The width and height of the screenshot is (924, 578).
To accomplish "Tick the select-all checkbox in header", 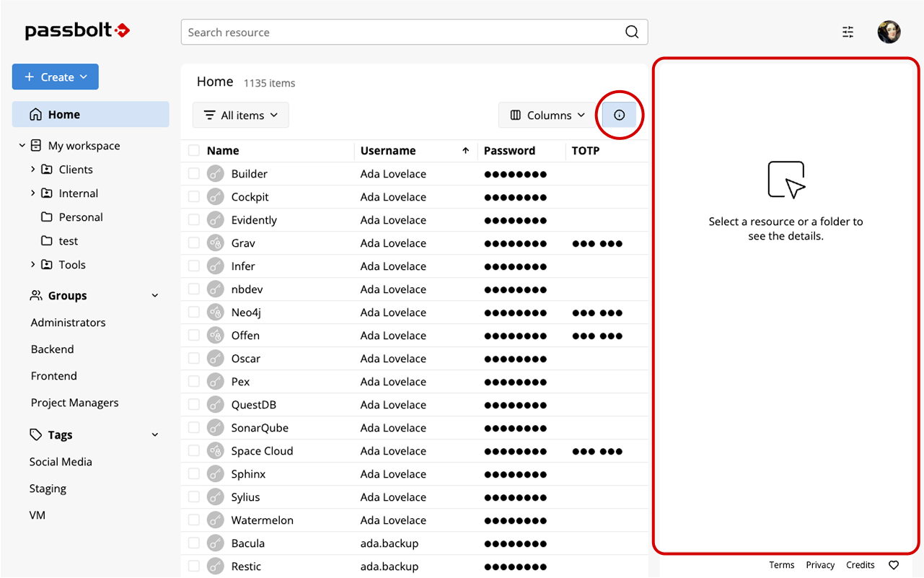I will [x=193, y=150].
